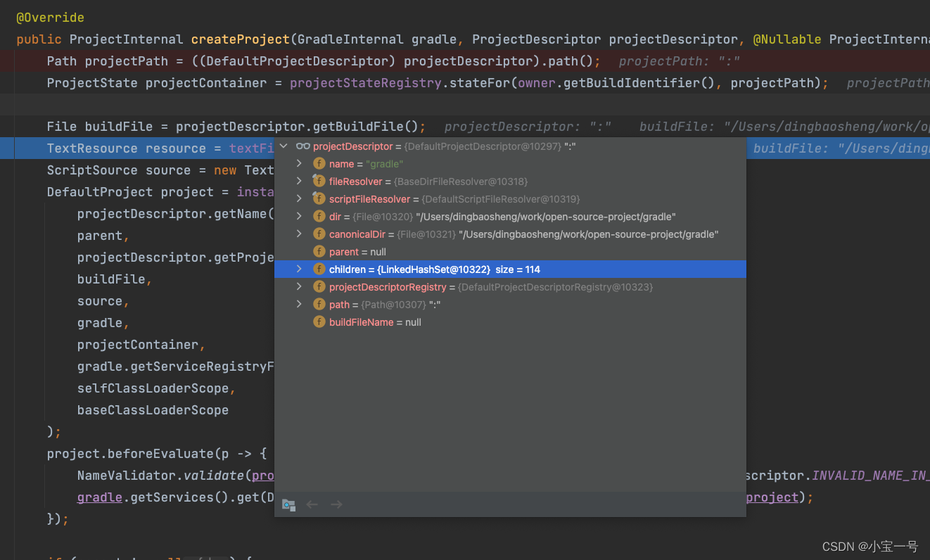This screenshot has height=560, width=930.
Task: Select the parent = null row
Action: 510,252
